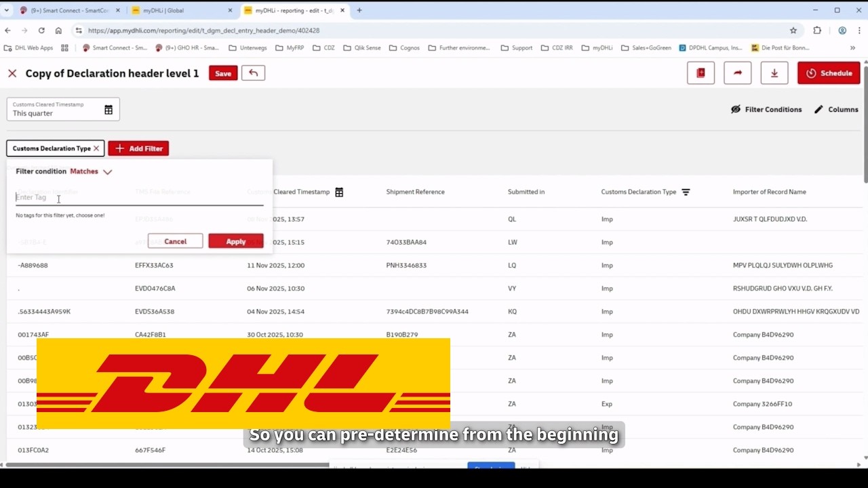This screenshot has width=868, height=488.
Task: Open DHL Web Apps bookmark
Action: tap(28, 48)
